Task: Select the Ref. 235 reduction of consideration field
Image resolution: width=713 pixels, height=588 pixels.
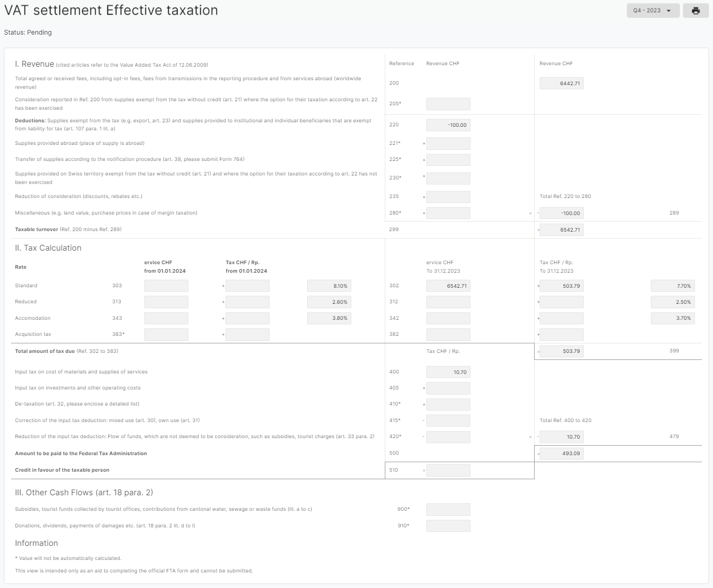Action: [448, 197]
